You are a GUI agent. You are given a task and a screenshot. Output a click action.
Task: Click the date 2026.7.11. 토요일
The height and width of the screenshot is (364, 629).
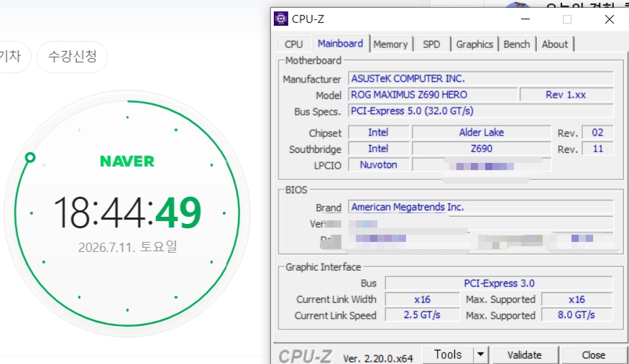(127, 247)
